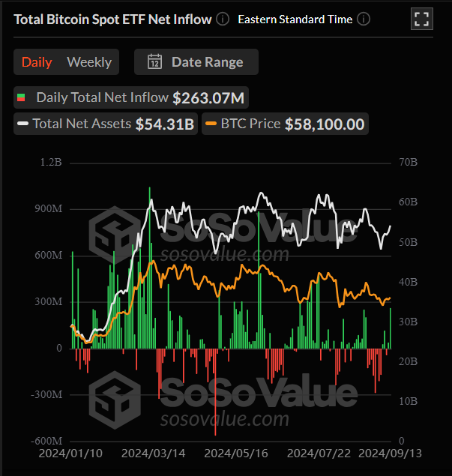Screen dimensions: 452x476
Task: Click the -600M left axis label
Action: 46,441
